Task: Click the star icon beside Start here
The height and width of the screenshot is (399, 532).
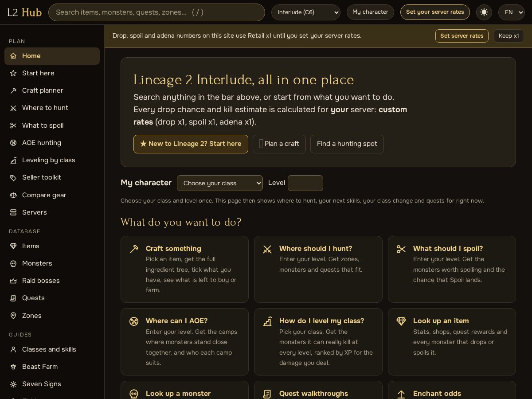Action: click(x=13, y=73)
